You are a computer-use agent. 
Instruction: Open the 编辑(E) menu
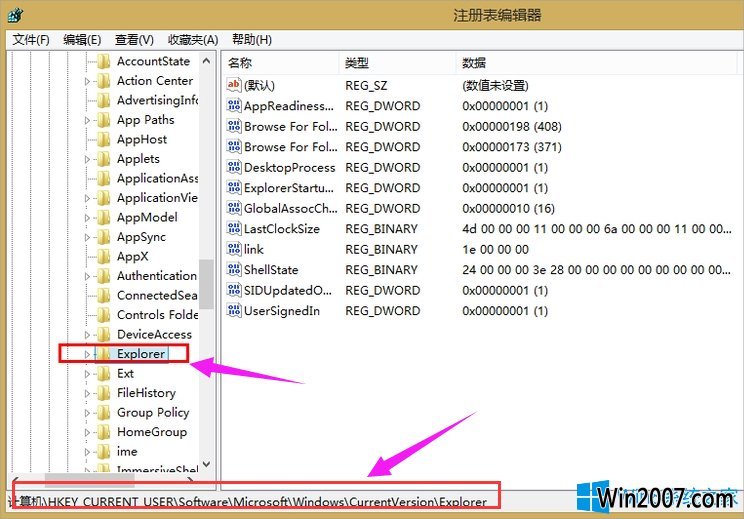82,39
